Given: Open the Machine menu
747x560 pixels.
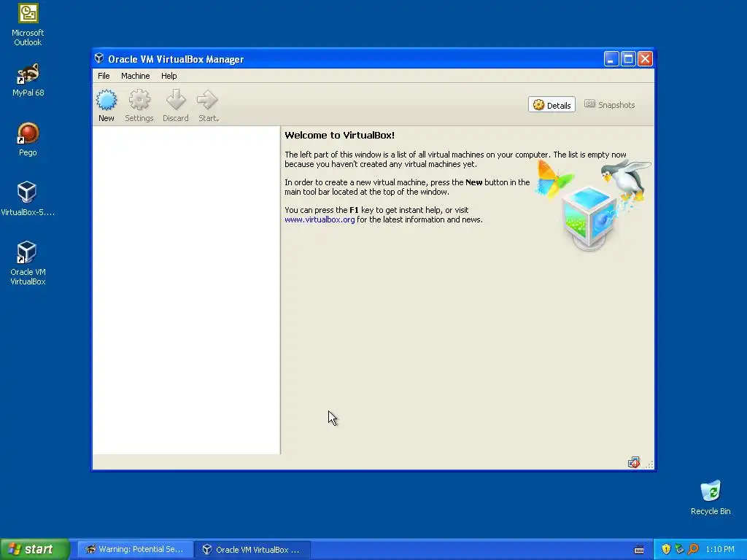Looking at the screenshot, I should (x=135, y=76).
